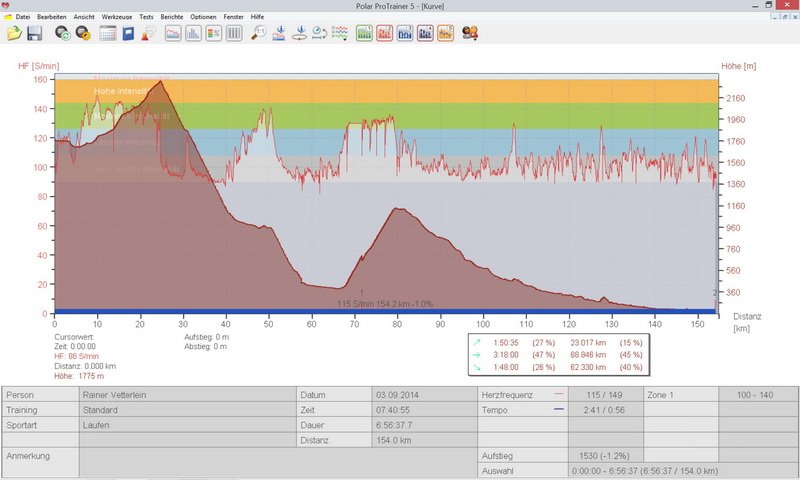Click the open folder icon in toolbar

[x=14, y=33]
